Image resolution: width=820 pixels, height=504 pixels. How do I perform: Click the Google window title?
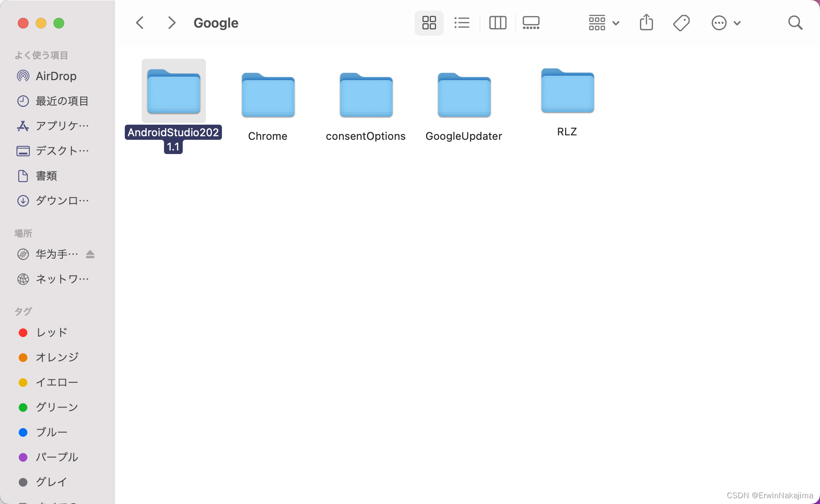tap(216, 23)
